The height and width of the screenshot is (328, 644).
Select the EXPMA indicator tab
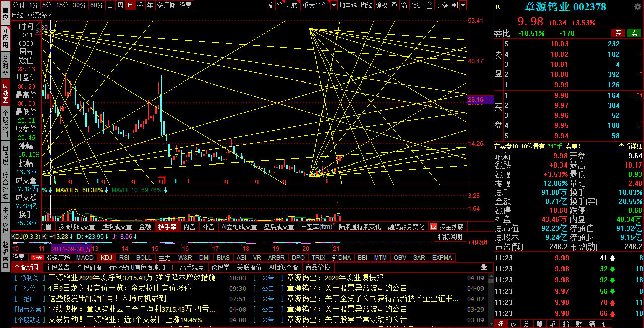click(x=442, y=257)
